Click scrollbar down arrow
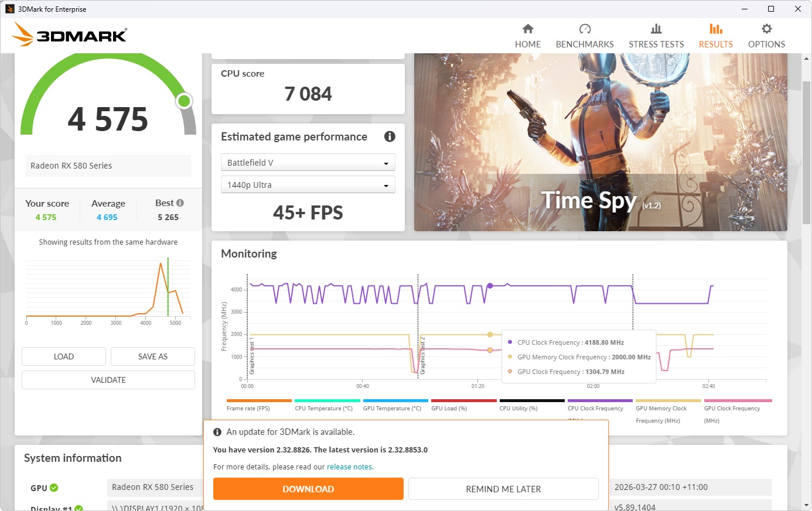Image resolution: width=812 pixels, height=511 pixels. coord(806,505)
